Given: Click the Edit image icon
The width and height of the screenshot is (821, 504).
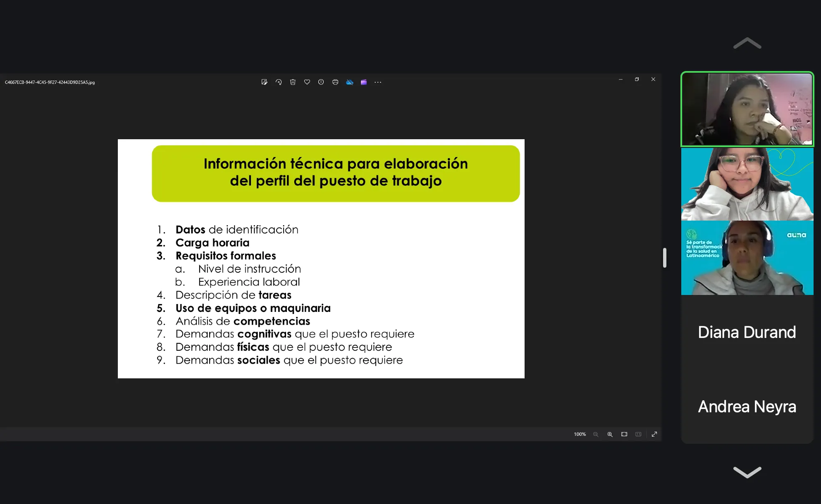Looking at the screenshot, I should [264, 82].
